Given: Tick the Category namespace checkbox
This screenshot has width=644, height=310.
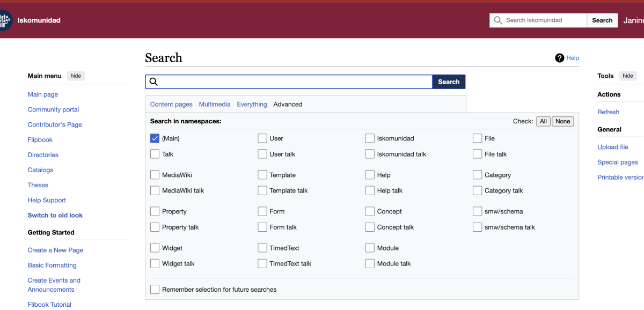Looking at the screenshot, I should (477, 175).
